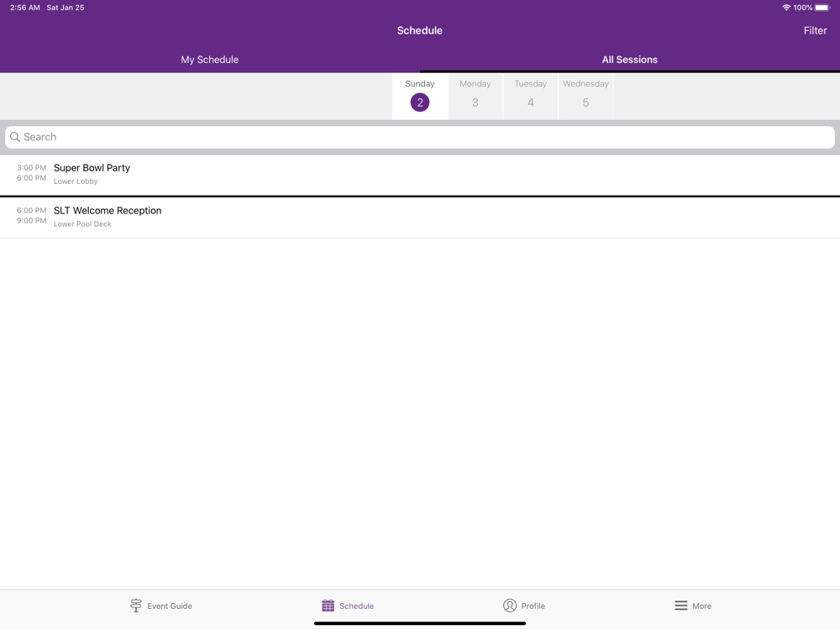Viewport: 840px width, 630px height.
Task: Tap the 9:00 PM end time
Action: click(x=32, y=221)
